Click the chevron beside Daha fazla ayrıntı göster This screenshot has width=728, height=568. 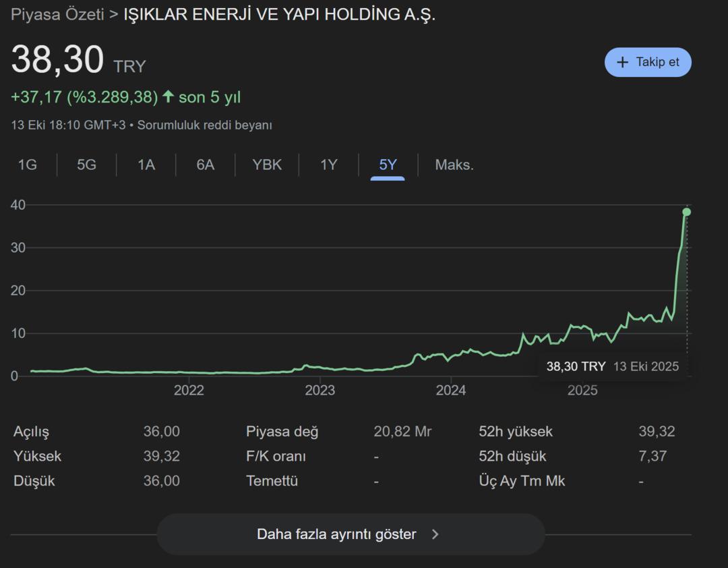(x=435, y=534)
